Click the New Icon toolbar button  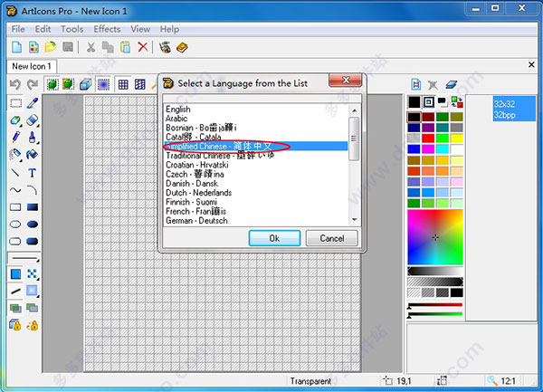(x=16, y=47)
